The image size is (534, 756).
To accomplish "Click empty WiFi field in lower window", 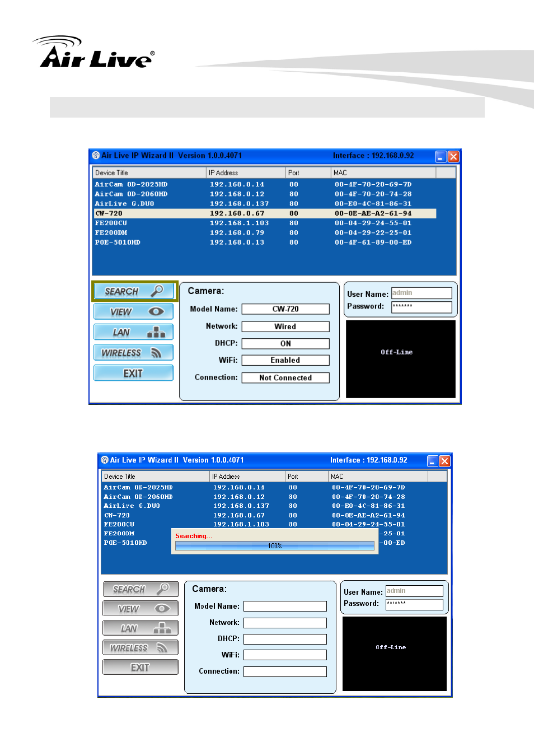I will coord(285,655).
